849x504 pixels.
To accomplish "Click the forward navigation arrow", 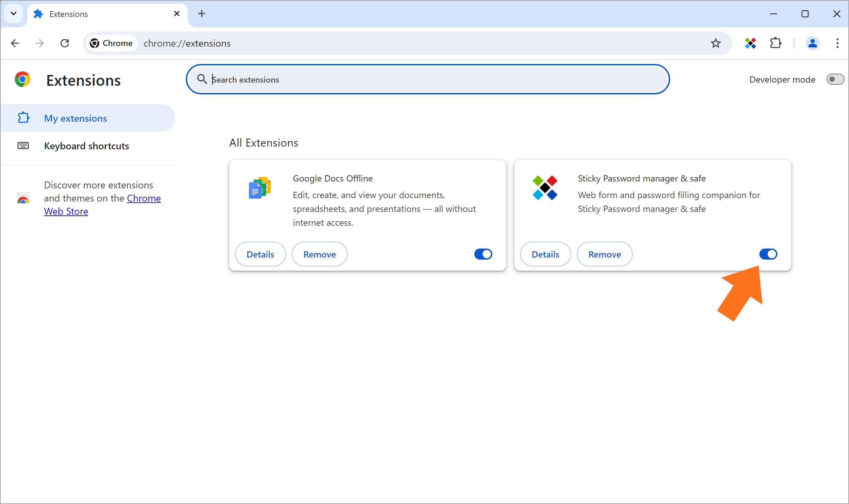I will [40, 43].
